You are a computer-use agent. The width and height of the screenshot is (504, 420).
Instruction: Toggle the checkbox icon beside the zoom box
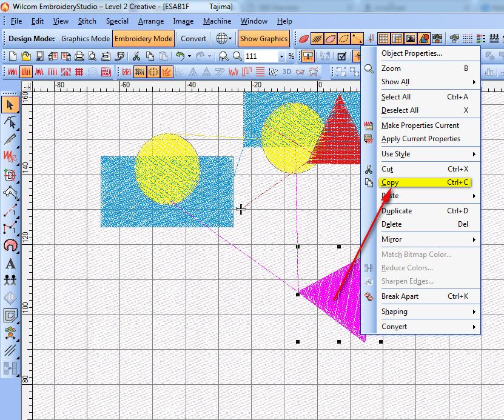pyautogui.click(x=341, y=56)
